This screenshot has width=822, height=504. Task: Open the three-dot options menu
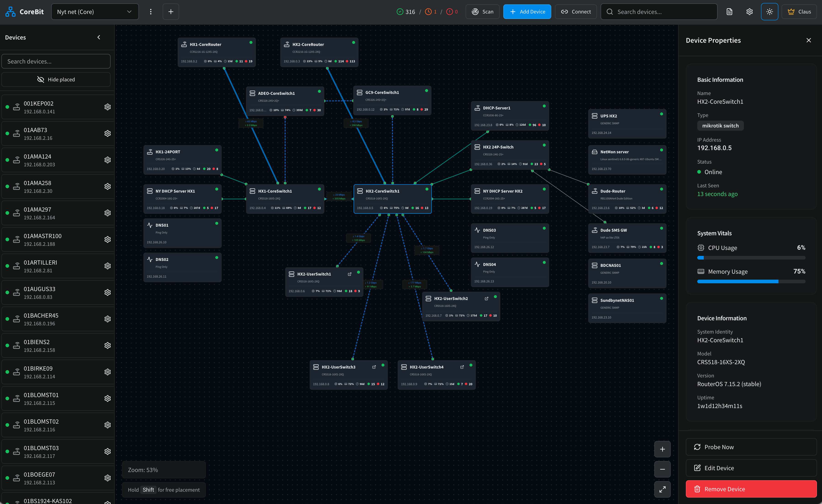(151, 12)
